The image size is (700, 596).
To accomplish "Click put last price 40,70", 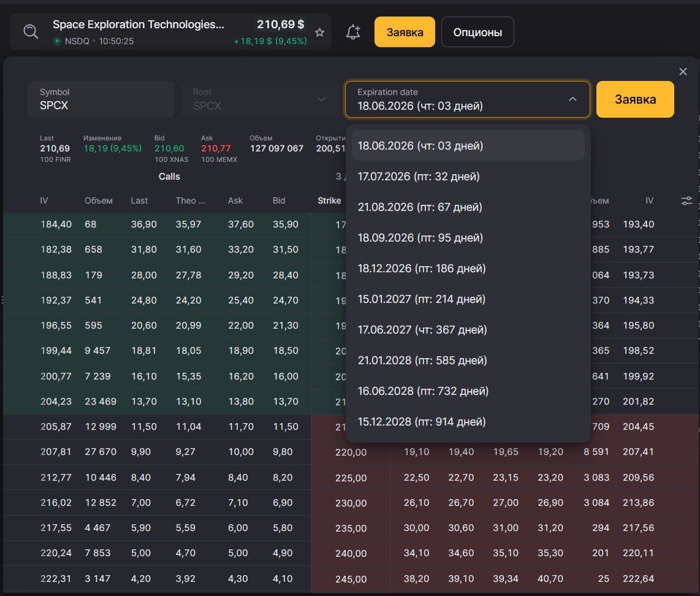I will [550, 579].
